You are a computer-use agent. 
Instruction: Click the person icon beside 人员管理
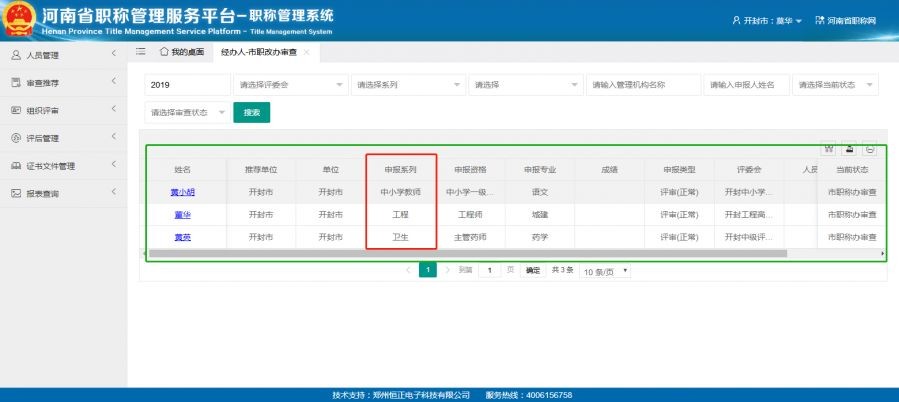16,55
